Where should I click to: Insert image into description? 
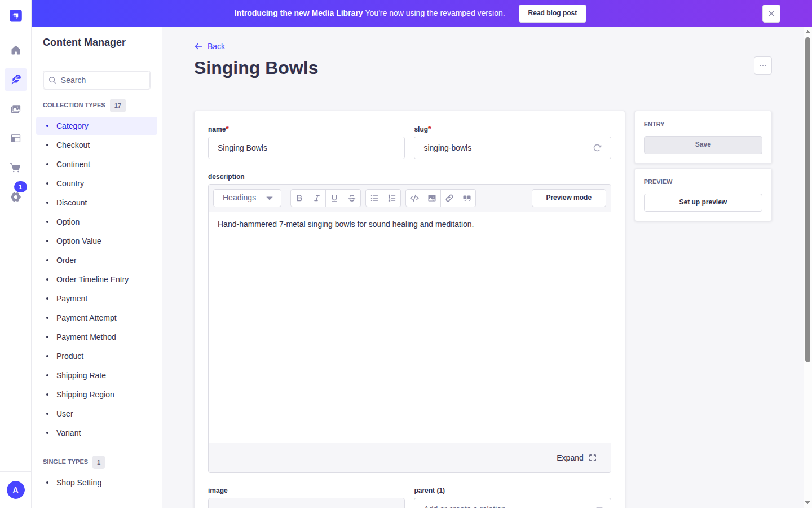coord(432,198)
